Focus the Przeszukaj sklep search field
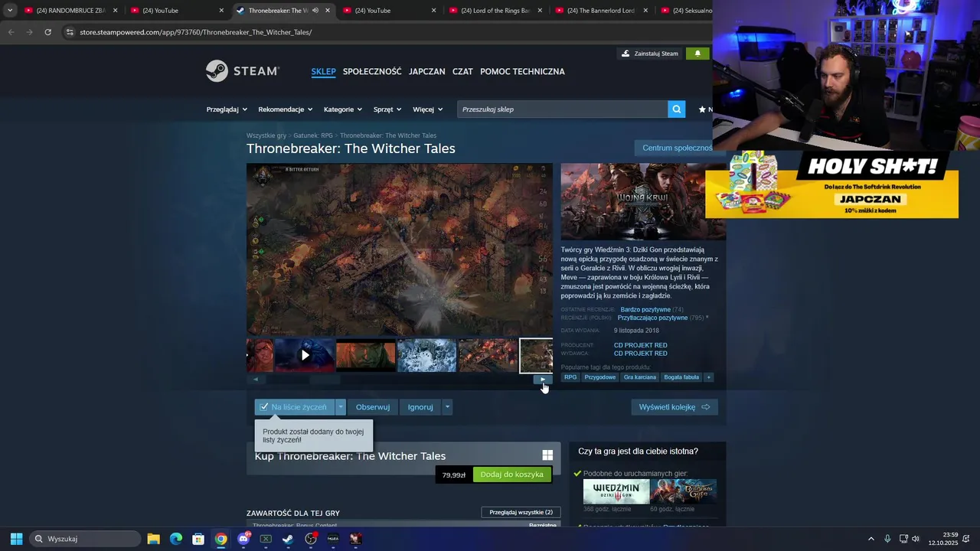980x551 pixels. [x=562, y=109]
